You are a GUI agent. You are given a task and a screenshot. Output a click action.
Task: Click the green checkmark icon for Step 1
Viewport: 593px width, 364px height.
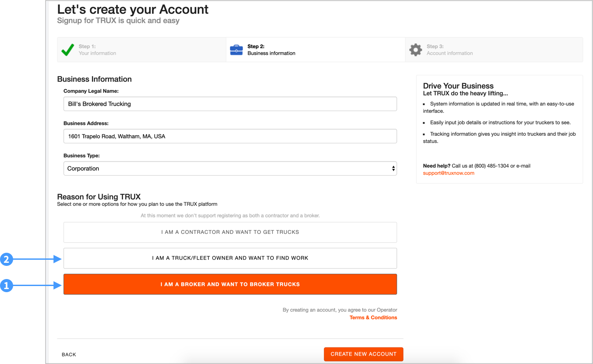pyautogui.click(x=67, y=49)
